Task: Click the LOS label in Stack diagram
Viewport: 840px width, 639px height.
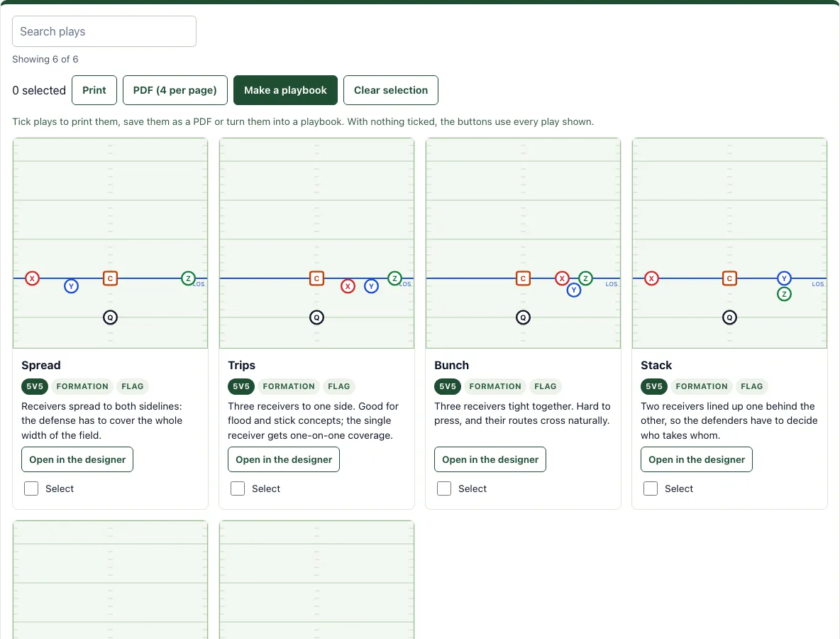Action: coord(818,284)
